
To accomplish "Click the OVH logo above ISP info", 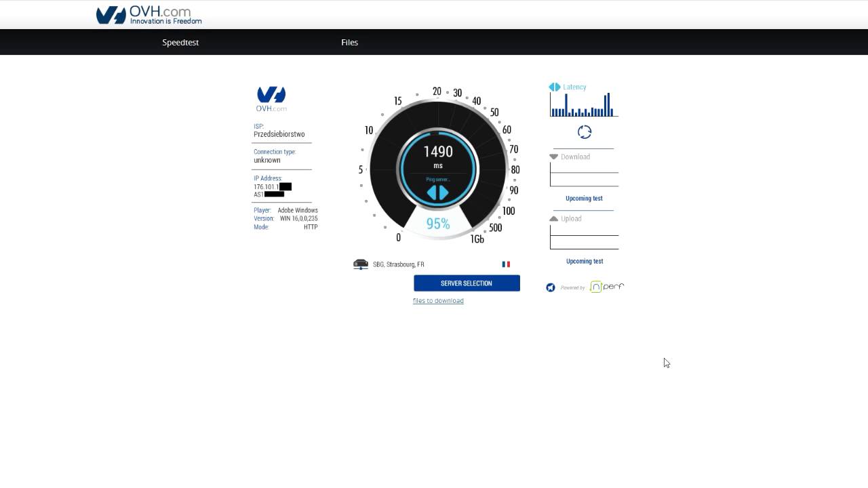I will click(271, 99).
